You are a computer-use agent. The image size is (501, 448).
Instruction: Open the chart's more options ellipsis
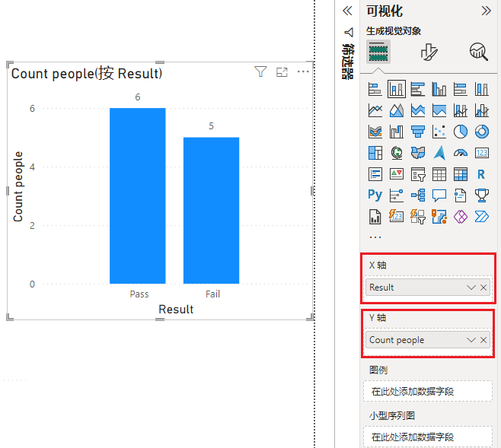[303, 71]
